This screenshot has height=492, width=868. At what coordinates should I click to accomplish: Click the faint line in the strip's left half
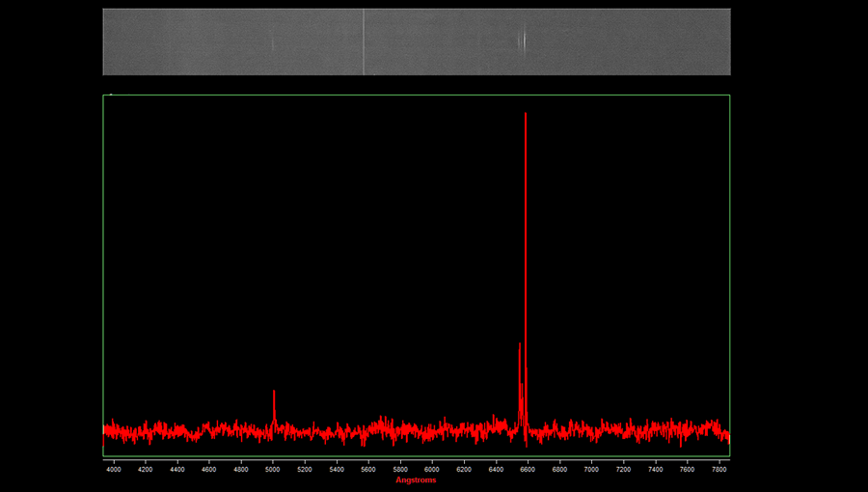pyautogui.click(x=272, y=43)
